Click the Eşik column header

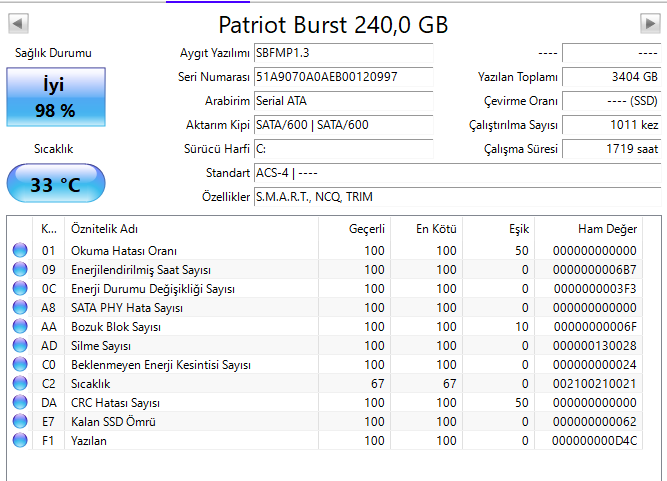pos(499,229)
